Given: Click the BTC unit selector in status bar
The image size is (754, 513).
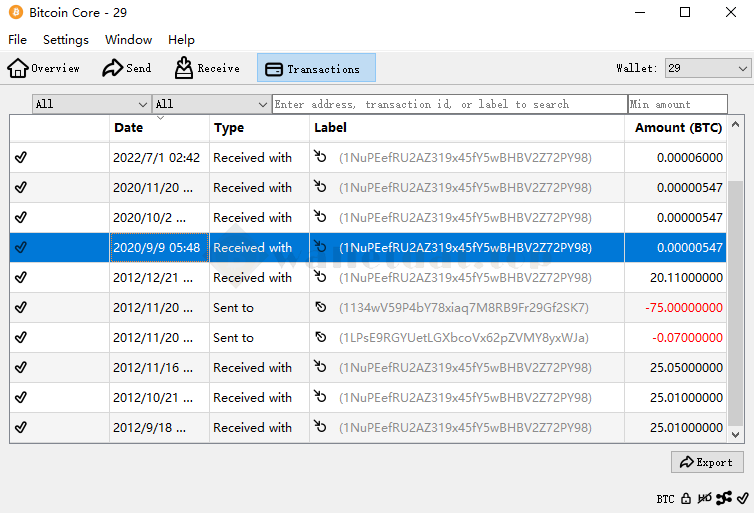Looking at the screenshot, I should tap(665, 498).
